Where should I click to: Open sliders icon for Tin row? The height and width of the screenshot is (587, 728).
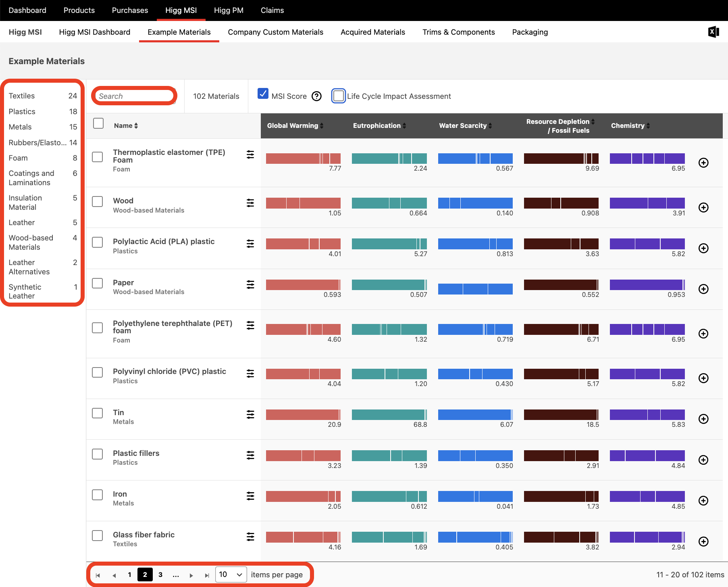click(x=250, y=414)
